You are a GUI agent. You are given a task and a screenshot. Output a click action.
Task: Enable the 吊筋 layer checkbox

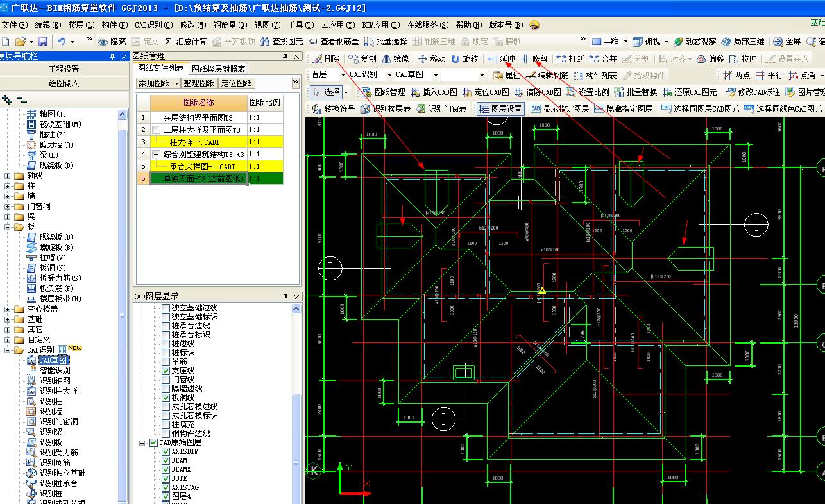(166, 362)
